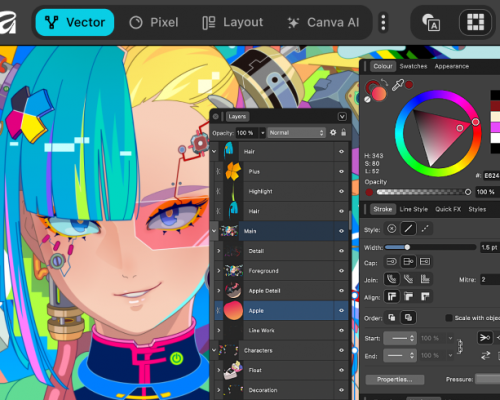Click the fill colour circle selector
This screenshot has height=400, width=500.
379,94
